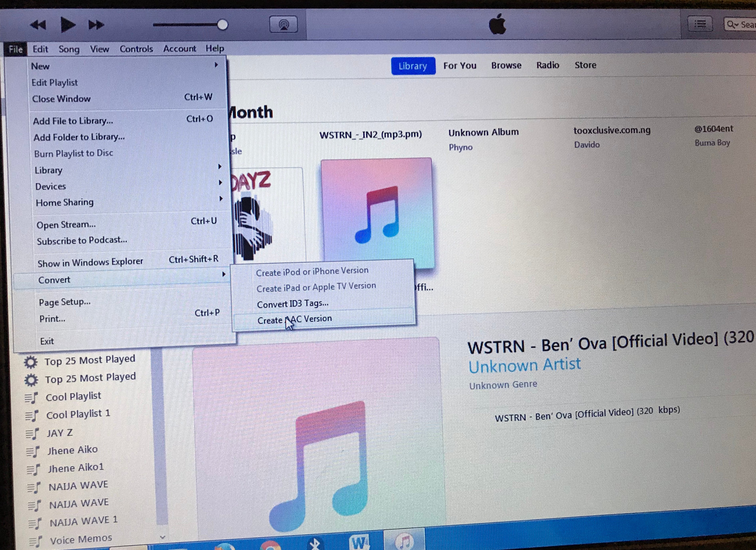Choose Exit in File menu

point(47,341)
